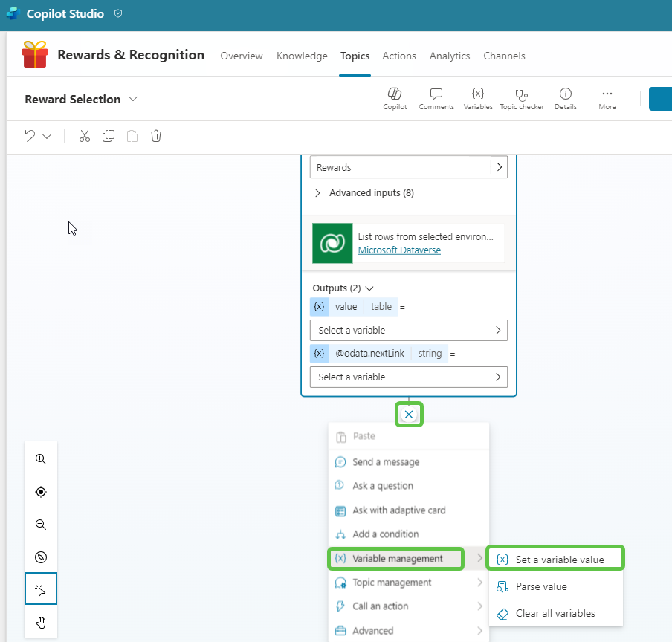Open the Microsoft Dataverse link
Viewport: 672px width, 642px height.
[399, 250]
